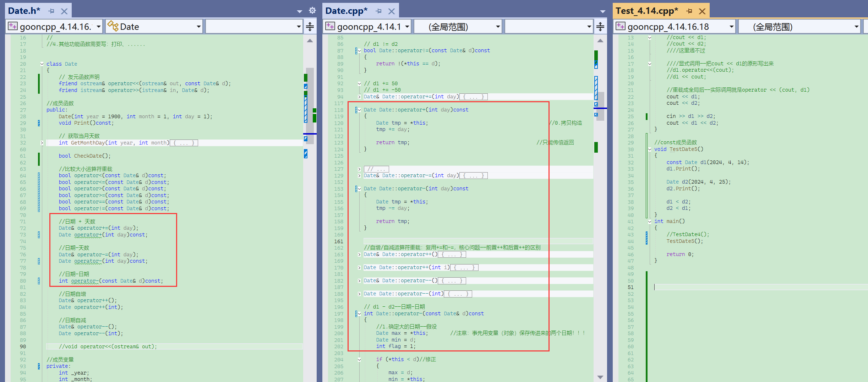Click the int flag = 1 line
Screen dimensions: 868x382
coord(396,346)
